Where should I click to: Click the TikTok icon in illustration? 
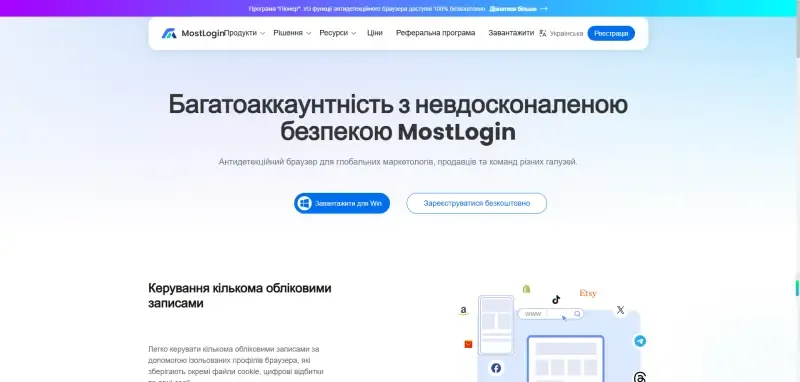[x=556, y=299]
